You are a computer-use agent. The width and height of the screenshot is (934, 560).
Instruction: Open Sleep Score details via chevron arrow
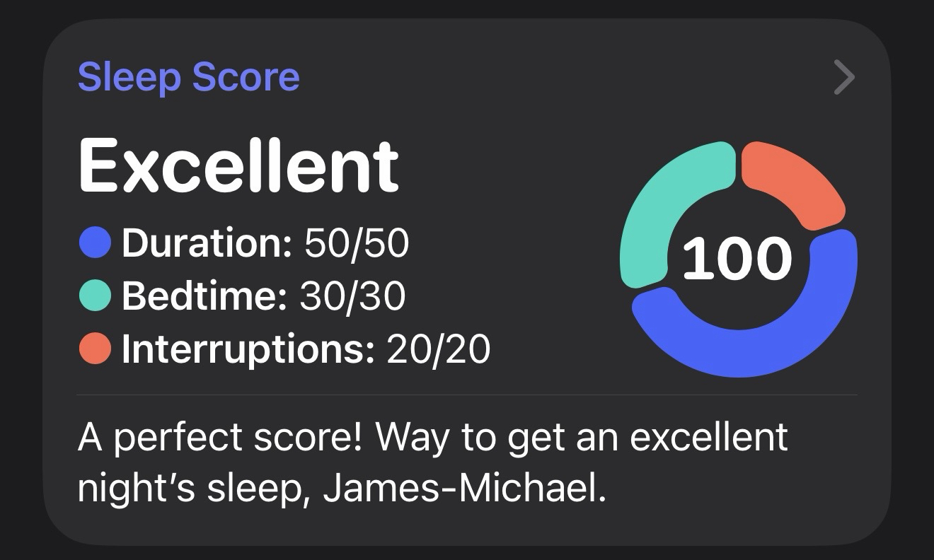844,78
